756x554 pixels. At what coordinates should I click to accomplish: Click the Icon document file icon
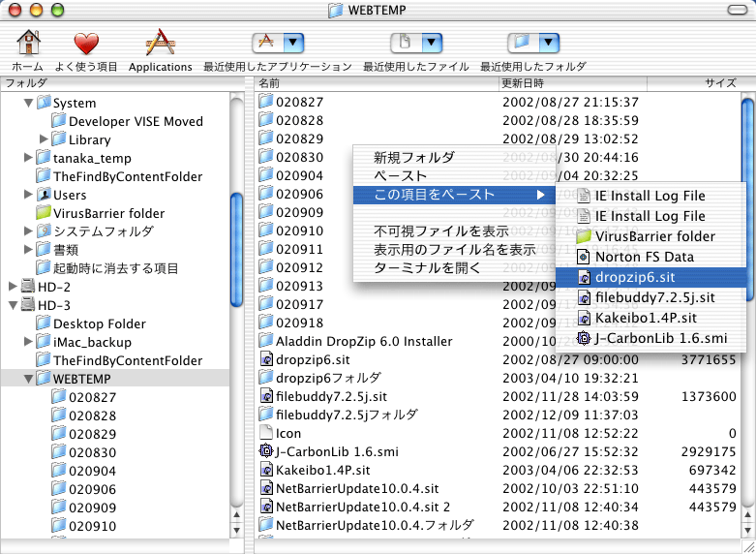tap(266, 432)
